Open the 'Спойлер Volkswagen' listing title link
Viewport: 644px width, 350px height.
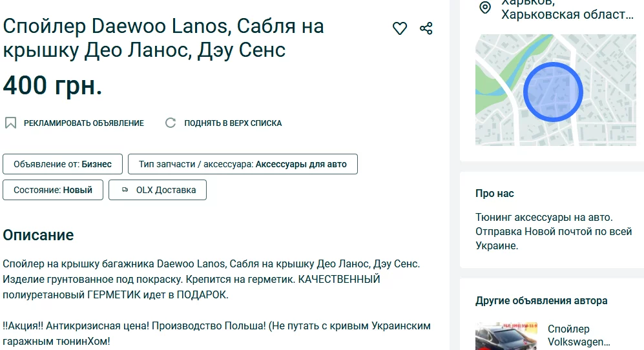(577, 335)
